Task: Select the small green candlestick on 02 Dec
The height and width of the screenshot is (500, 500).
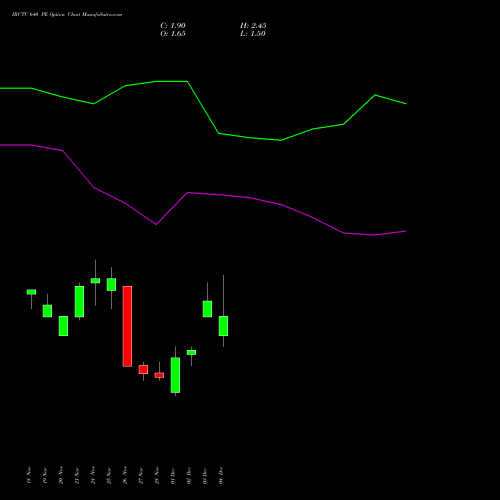Action: click(x=191, y=352)
